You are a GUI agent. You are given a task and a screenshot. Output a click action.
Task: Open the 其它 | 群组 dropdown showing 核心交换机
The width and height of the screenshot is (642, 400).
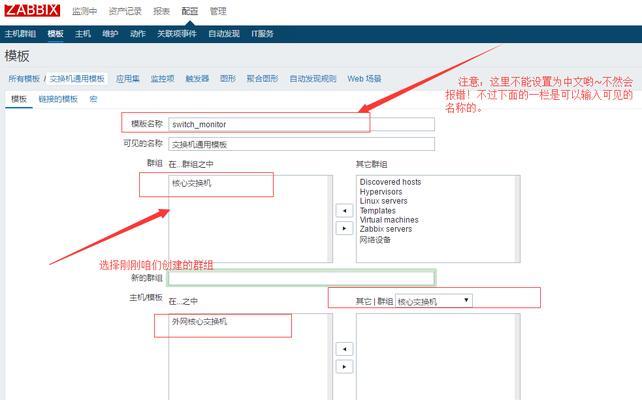click(434, 301)
